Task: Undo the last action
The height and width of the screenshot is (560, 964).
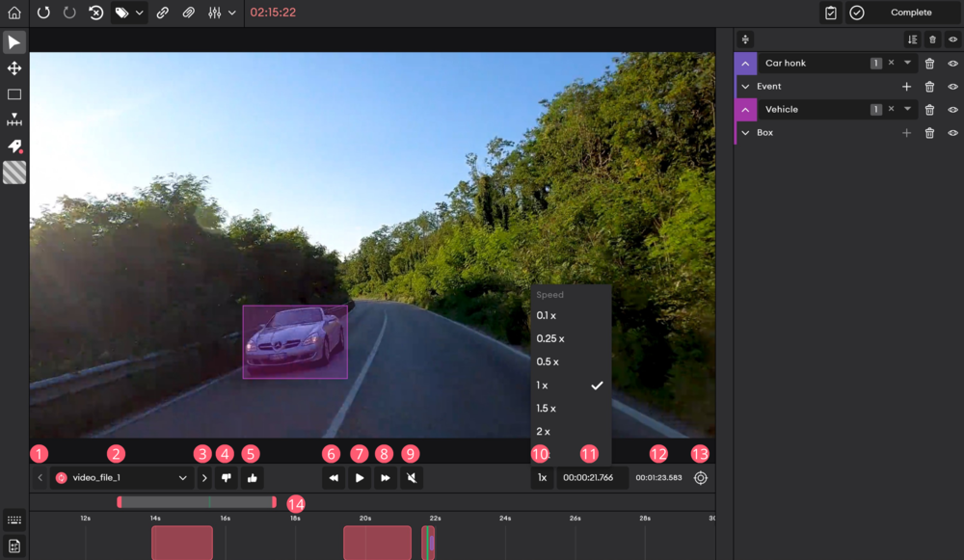Action: [43, 13]
